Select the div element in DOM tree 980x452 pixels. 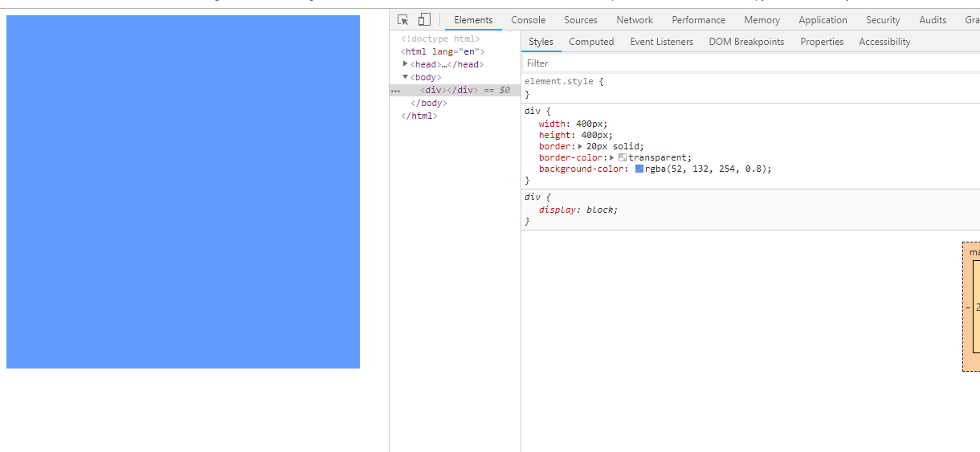(449, 91)
